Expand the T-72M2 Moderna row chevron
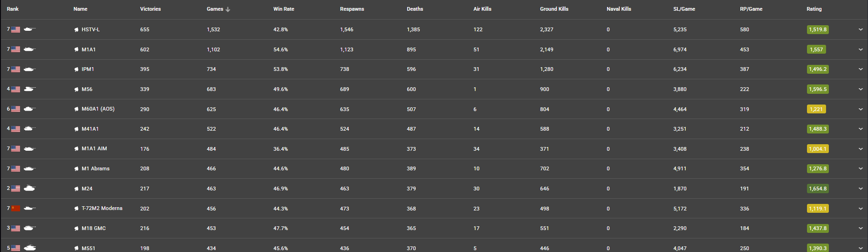The height and width of the screenshot is (252, 868). [861, 209]
